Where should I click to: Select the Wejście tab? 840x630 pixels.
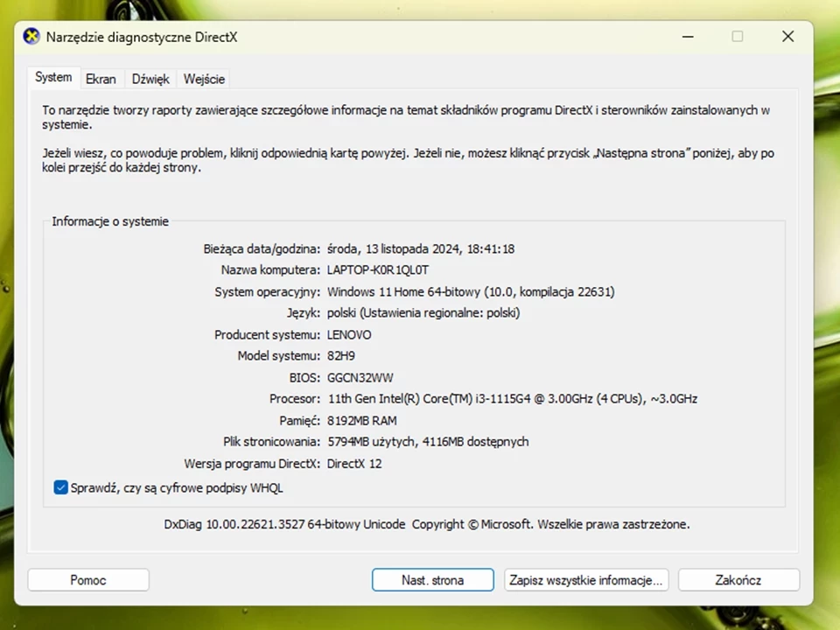pos(204,80)
